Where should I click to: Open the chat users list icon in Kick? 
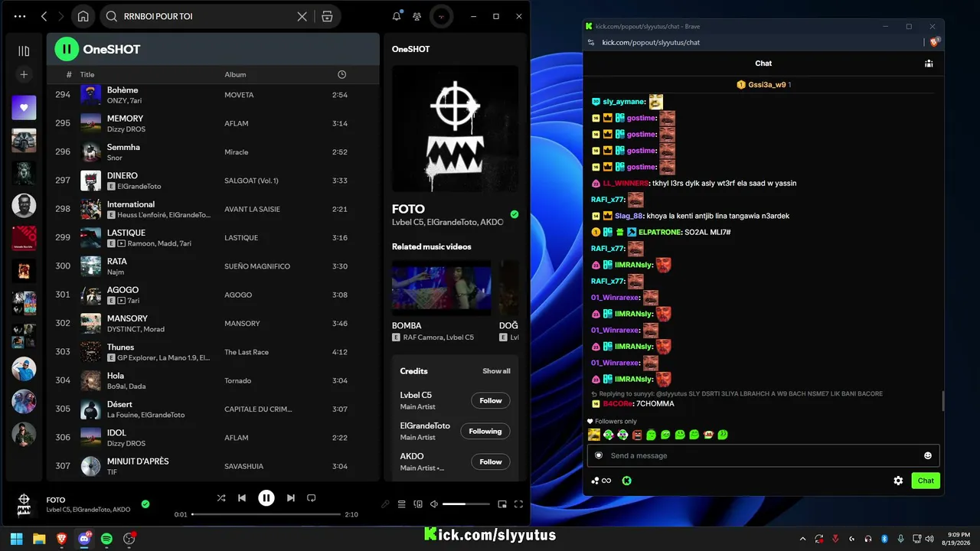click(928, 64)
